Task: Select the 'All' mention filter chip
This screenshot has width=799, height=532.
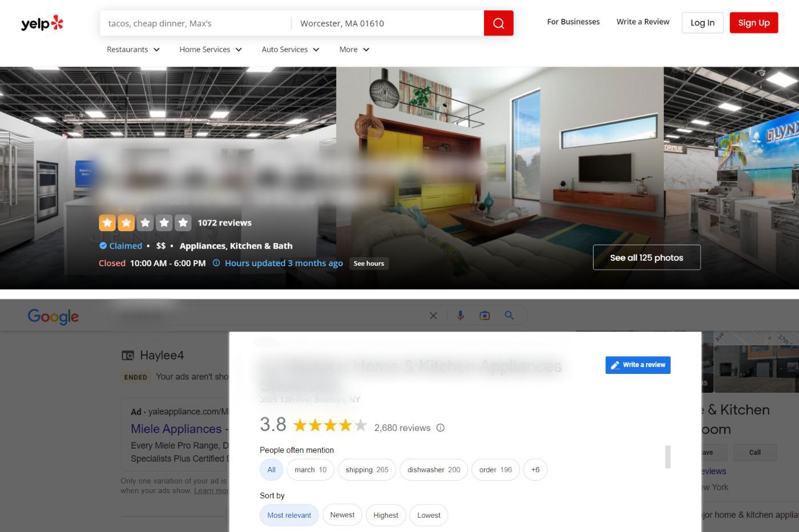Action: click(271, 470)
